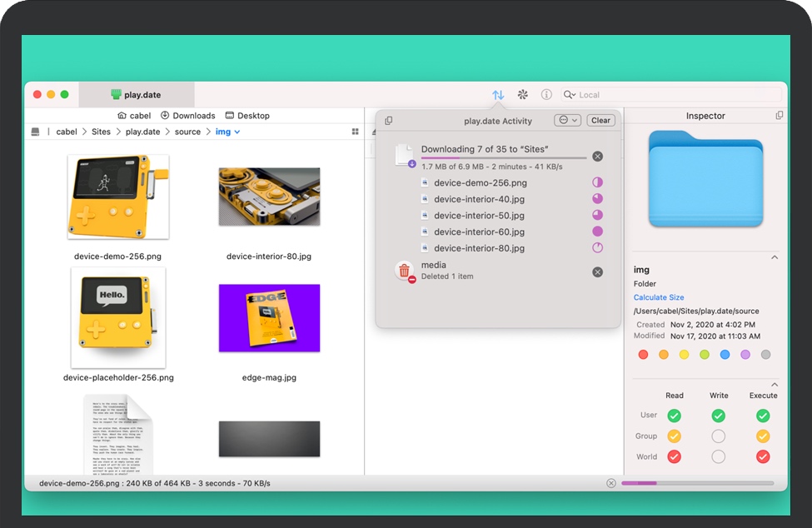Click the sync pinwheel icon in toolbar
Image resolution: width=812 pixels, height=528 pixels.
pos(523,95)
